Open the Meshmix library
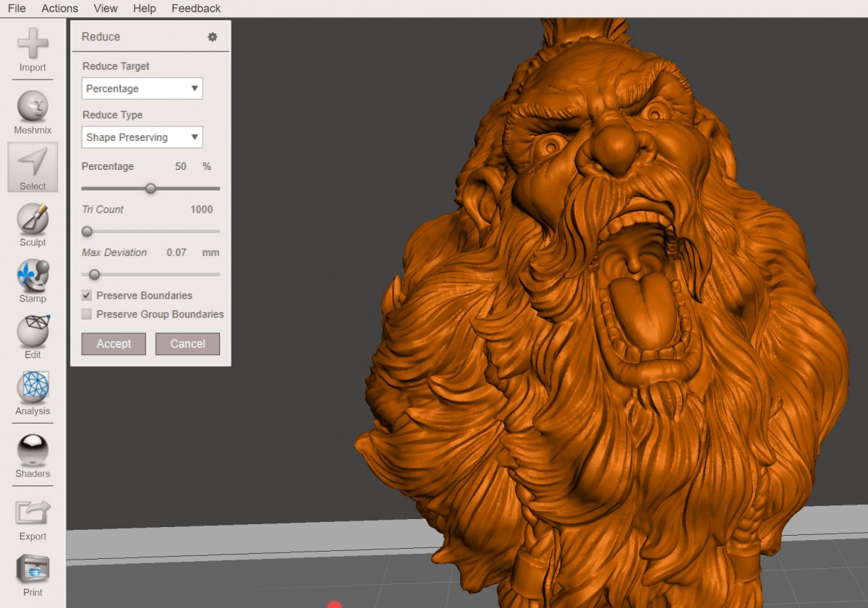The image size is (868, 608). point(32,107)
